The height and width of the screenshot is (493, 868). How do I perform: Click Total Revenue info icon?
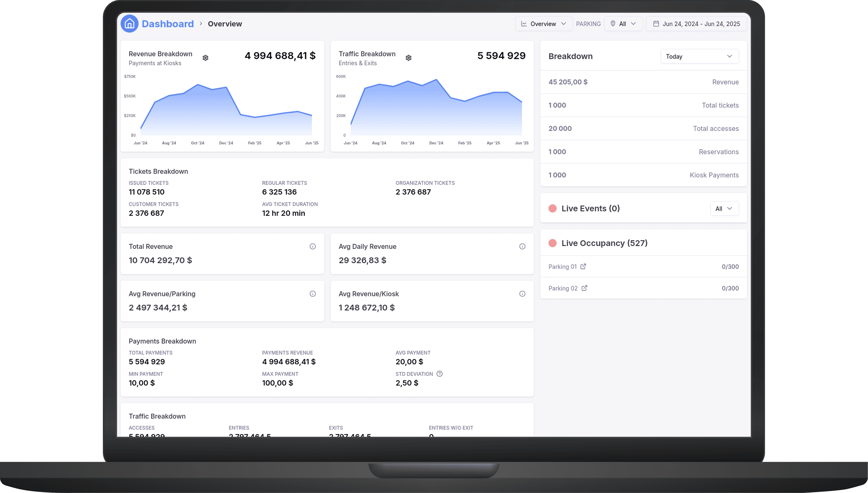[x=312, y=246]
